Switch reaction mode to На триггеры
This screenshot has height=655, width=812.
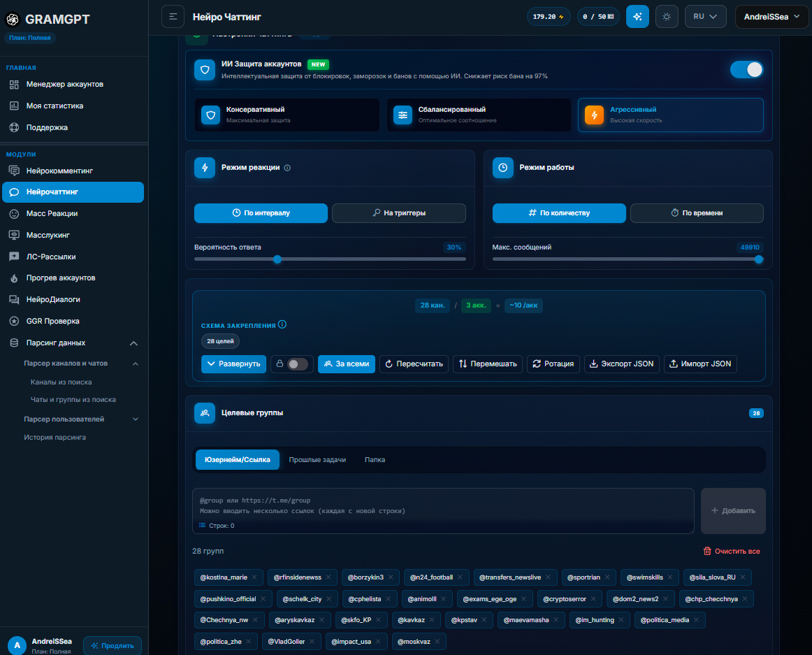click(399, 213)
